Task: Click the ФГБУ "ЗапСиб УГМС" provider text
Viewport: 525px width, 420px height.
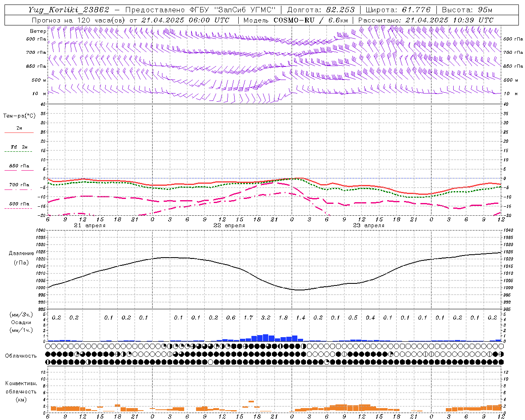Action: point(233,10)
